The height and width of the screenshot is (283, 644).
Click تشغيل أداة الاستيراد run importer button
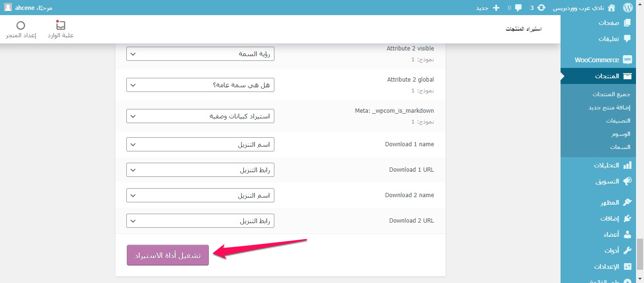(x=168, y=255)
